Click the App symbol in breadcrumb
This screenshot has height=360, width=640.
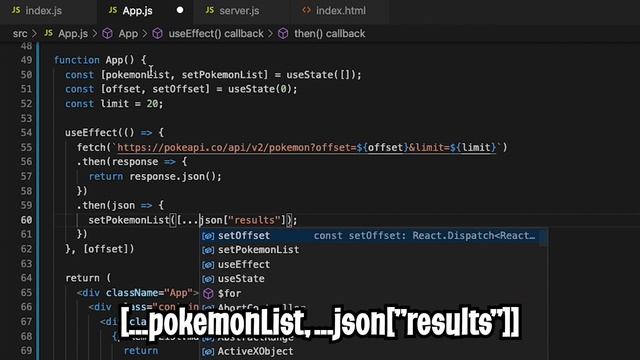(x=128, y=33)
